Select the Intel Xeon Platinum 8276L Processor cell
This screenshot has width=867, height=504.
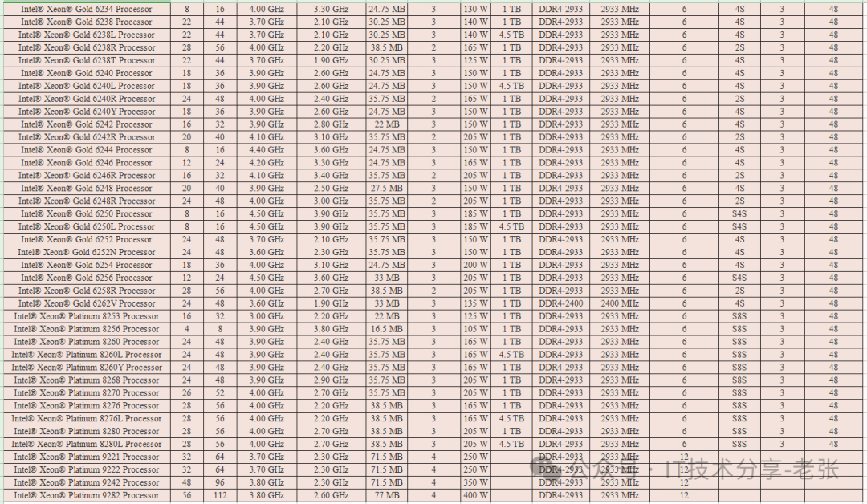pyautogui.click(x=86, y=418)
